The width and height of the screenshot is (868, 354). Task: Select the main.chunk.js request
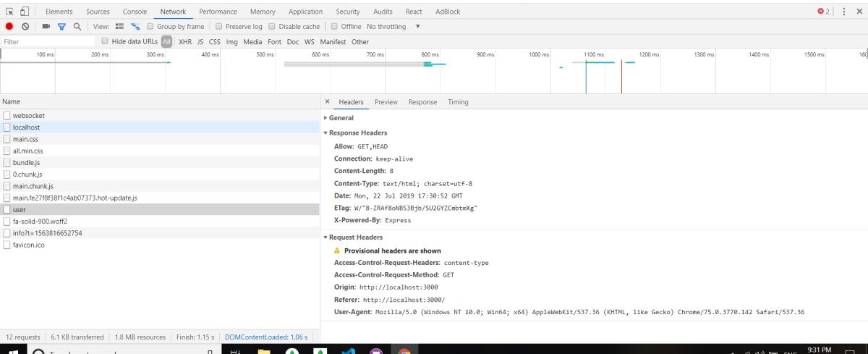pos(159,186)
